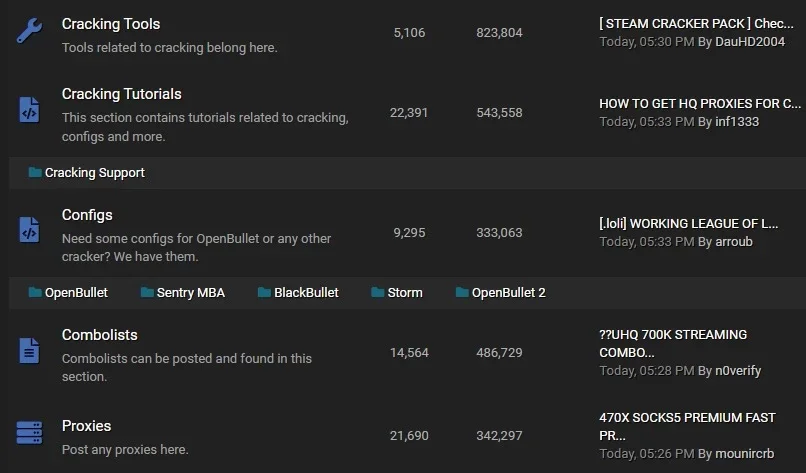This screenshot has width=806, height=473.
Task: View the profile of user inf1333
Action: tap(737, 122)
